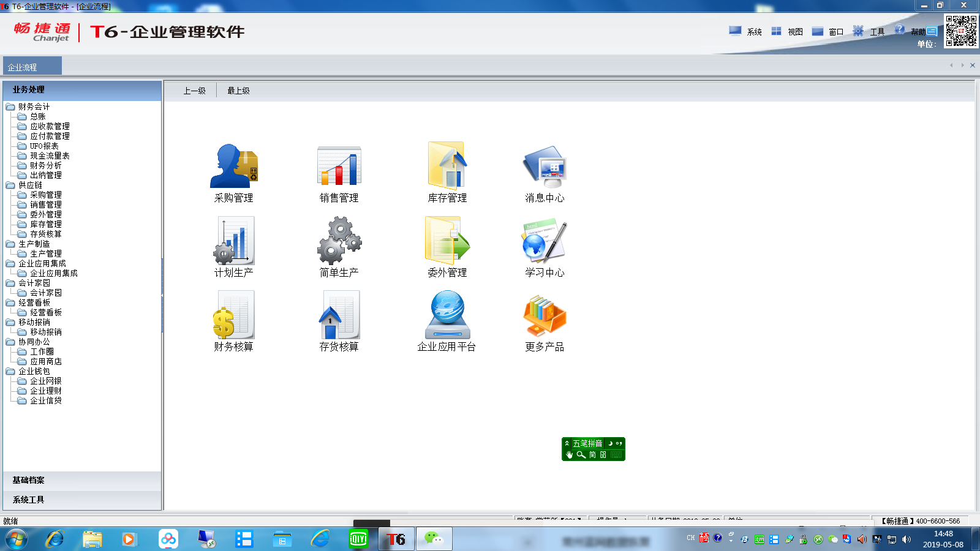Viewport: 980px width, 551px height.
Task: Click the QR code image
Action: pyautogui.click(x=960, y=31)
